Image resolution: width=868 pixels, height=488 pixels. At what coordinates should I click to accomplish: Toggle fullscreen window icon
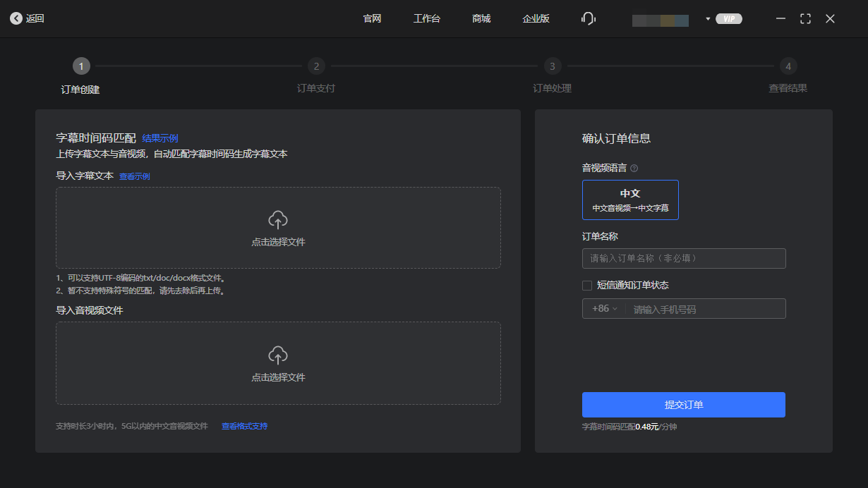click(805, 19)
